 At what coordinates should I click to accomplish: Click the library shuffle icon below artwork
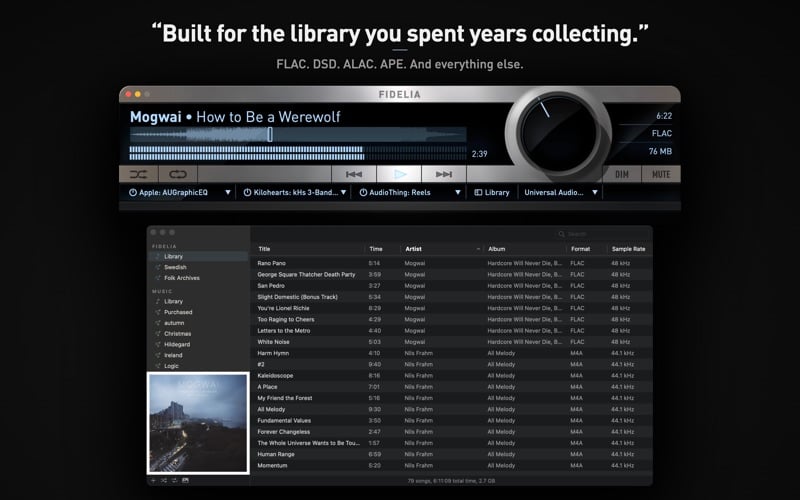click(164, 481)
